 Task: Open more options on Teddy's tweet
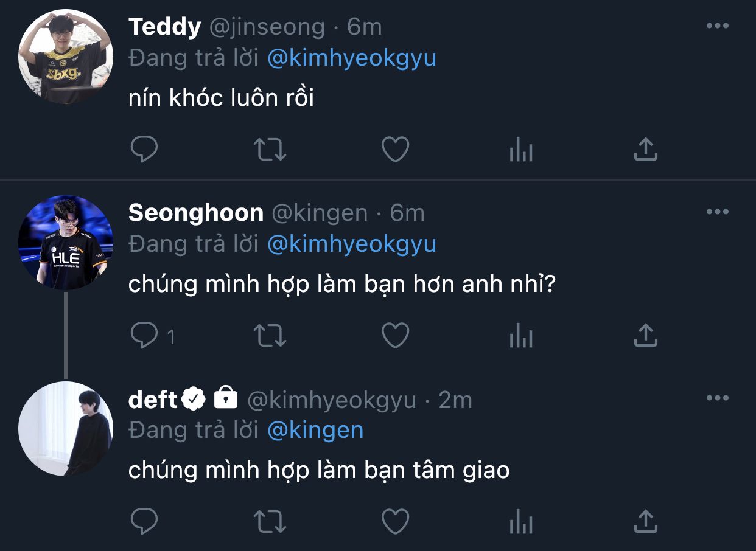tap(718, 26)
